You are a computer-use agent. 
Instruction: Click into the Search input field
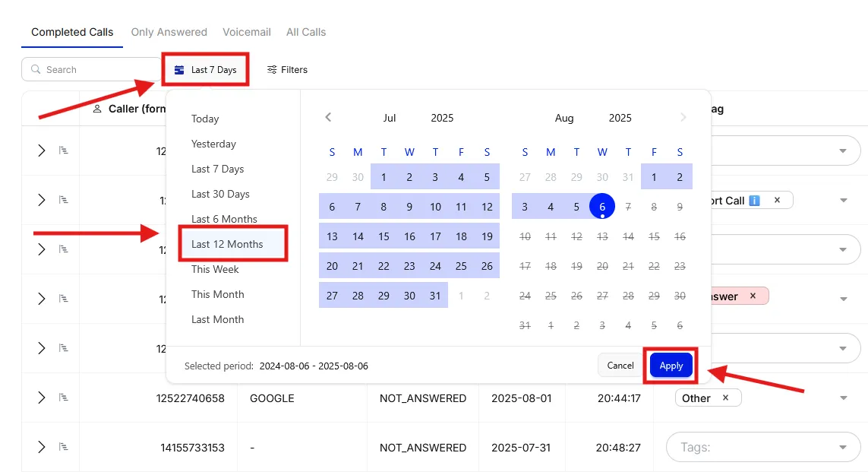(x=91, y=70)
